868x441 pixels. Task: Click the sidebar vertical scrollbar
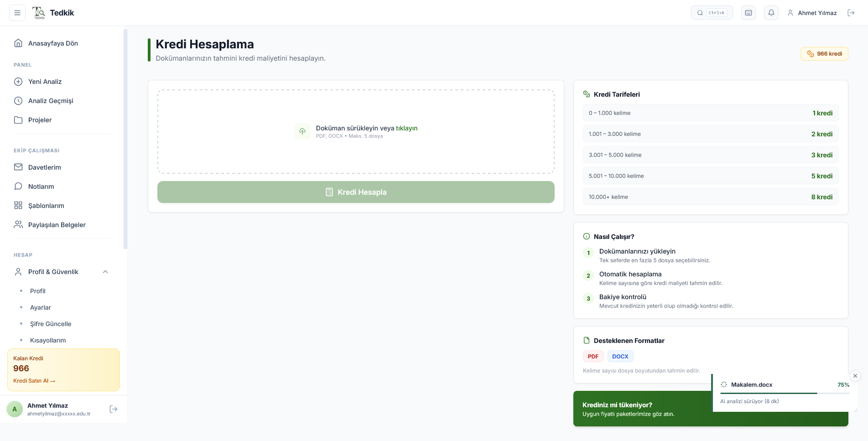click(x=125, y=139)
